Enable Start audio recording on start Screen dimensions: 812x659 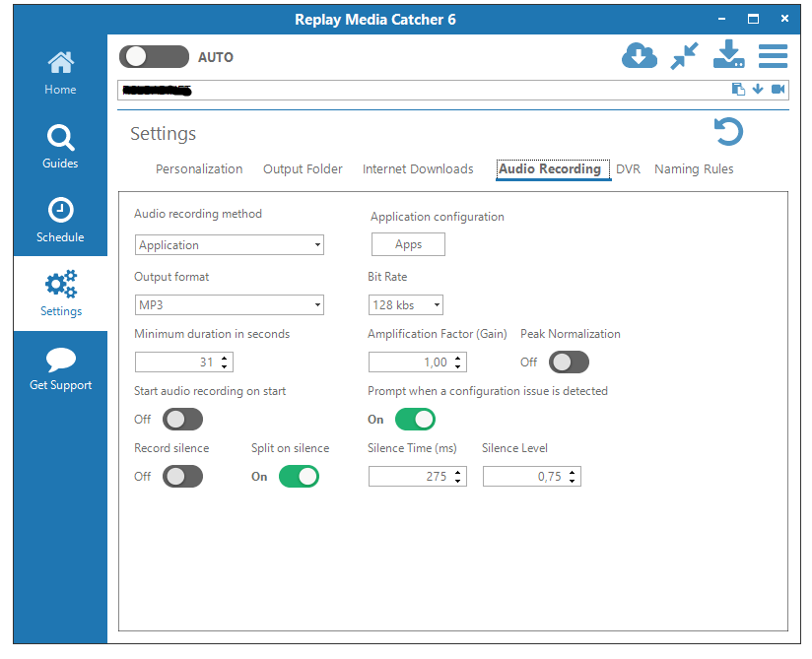pos(182,420)
